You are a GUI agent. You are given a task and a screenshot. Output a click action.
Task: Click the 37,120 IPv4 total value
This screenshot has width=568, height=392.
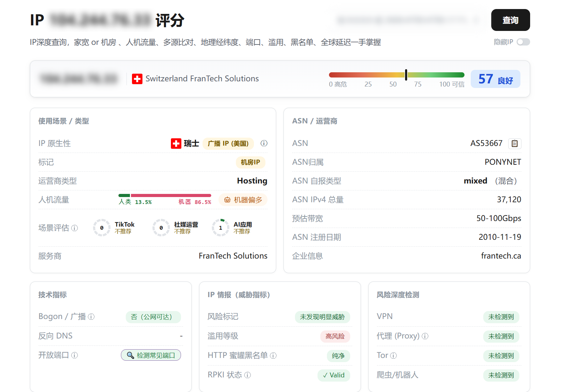point(509,199)
